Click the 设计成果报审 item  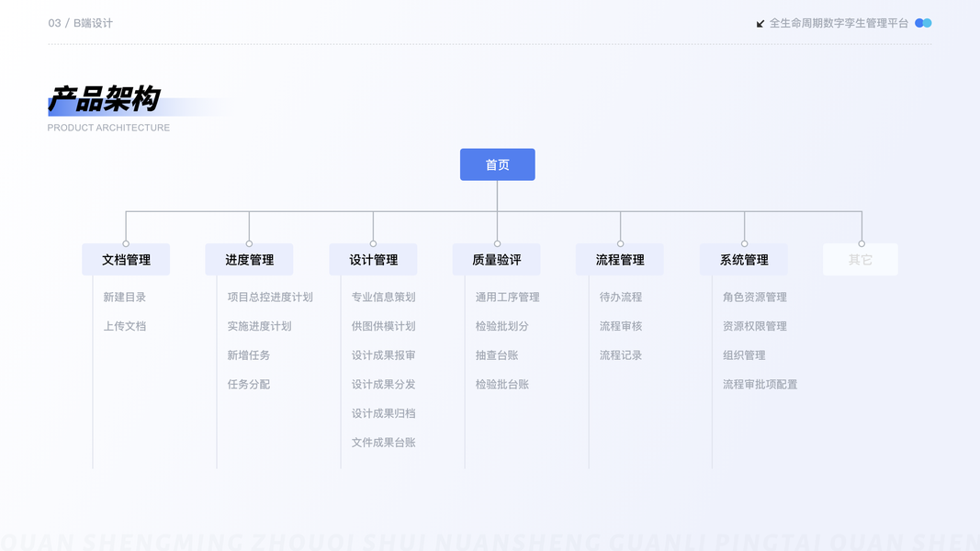[x=383, y=354]
